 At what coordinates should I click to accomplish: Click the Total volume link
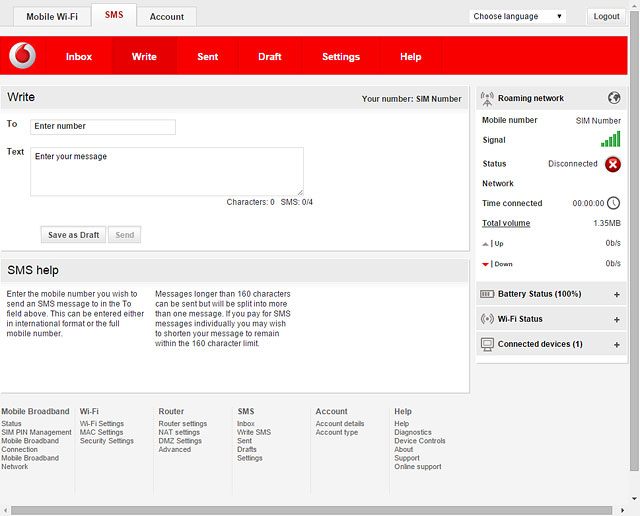pos(506,223)
